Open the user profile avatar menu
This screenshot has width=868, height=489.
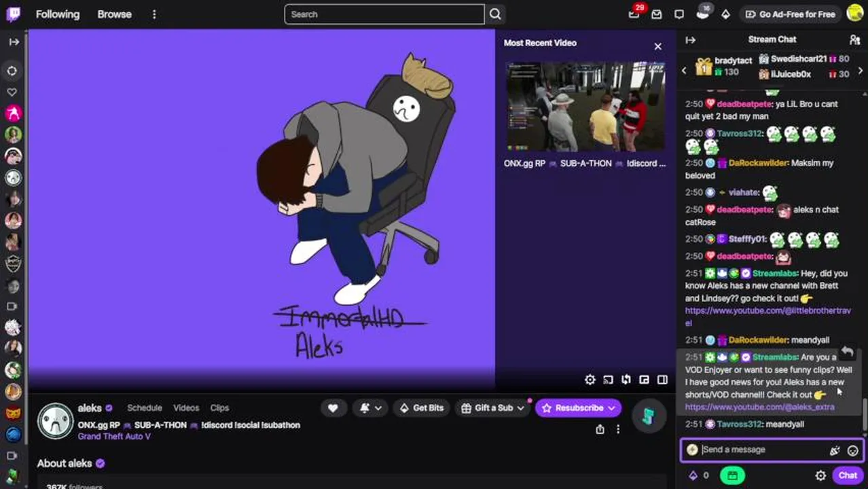click(x=854, y=14)
